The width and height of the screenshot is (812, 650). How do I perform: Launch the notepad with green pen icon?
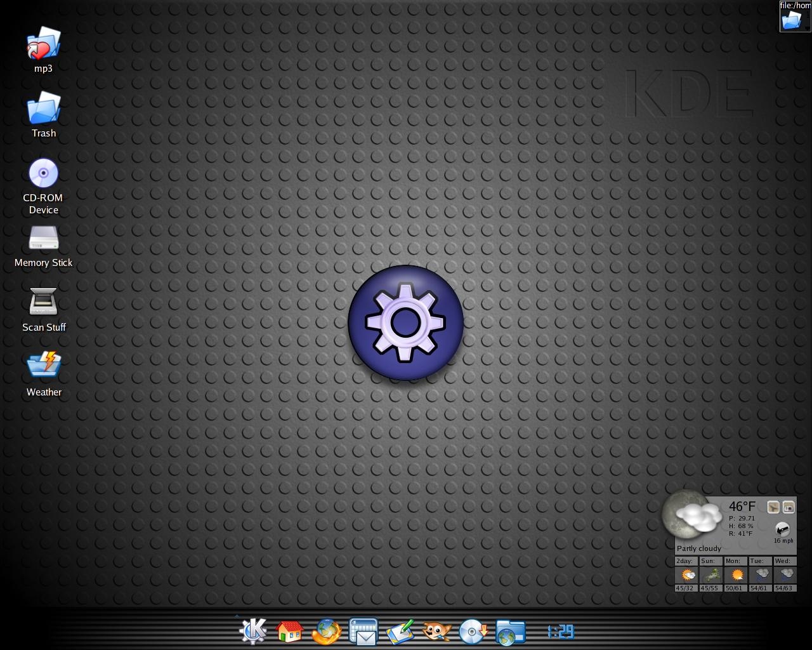(x=400, y=632)
